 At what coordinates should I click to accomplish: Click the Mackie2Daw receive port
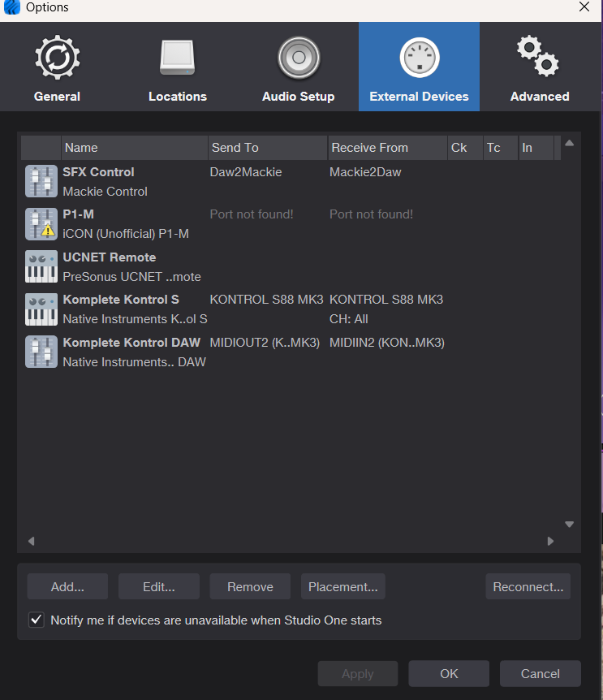[x=365, y=172]
